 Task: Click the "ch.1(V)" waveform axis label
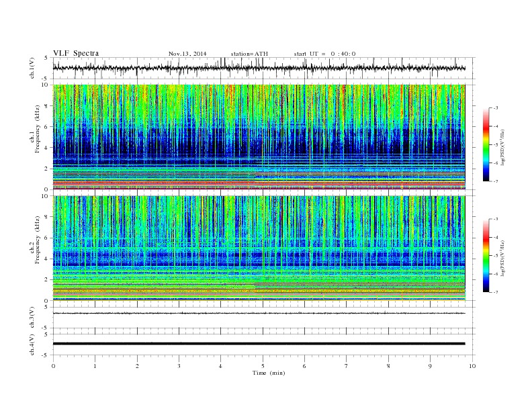click(32, 68)
